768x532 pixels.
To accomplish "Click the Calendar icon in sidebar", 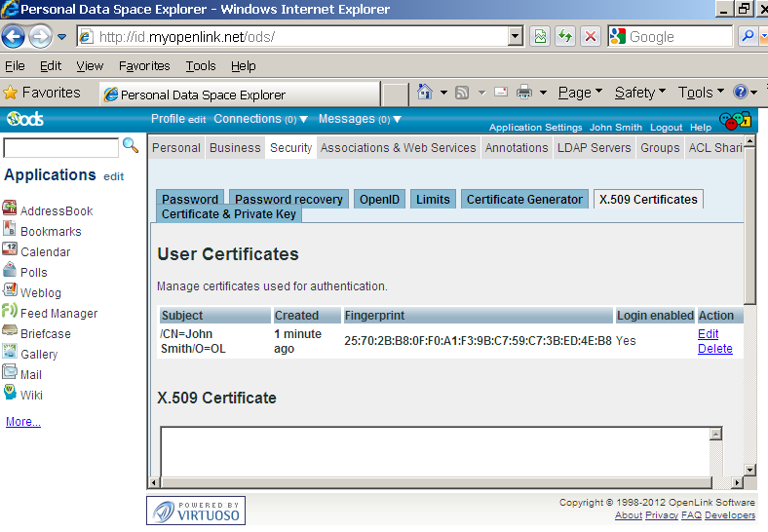I will coord(10,250).
